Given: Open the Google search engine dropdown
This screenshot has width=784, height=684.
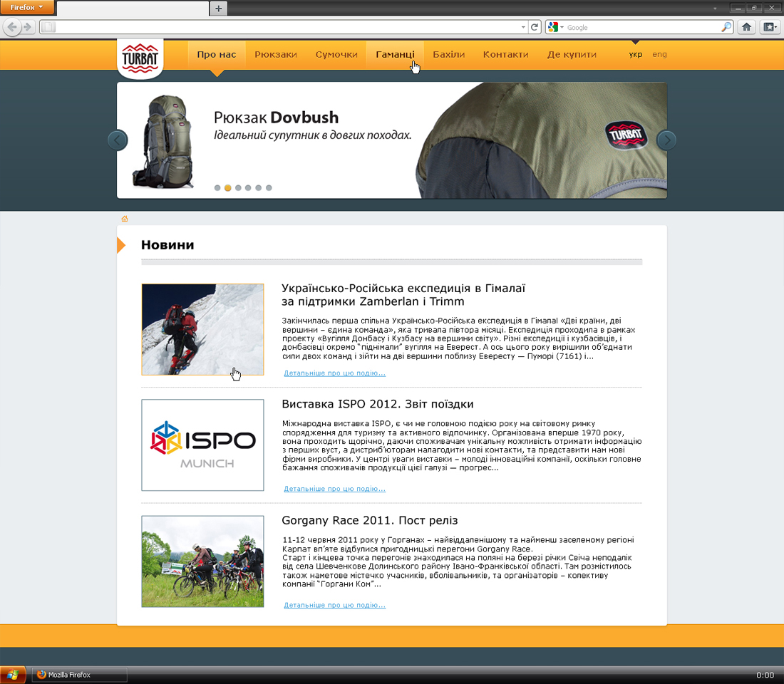Looking at the screenshot, I should tap(556, 27).
